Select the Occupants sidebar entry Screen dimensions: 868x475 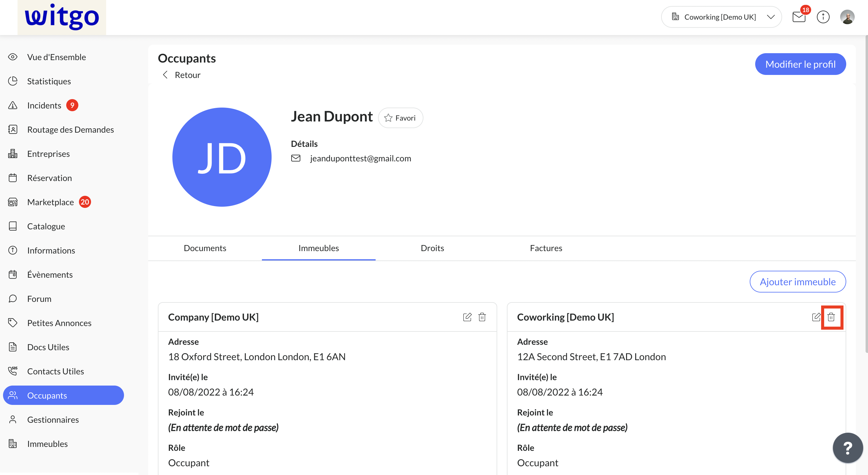(x=63, y=395)
